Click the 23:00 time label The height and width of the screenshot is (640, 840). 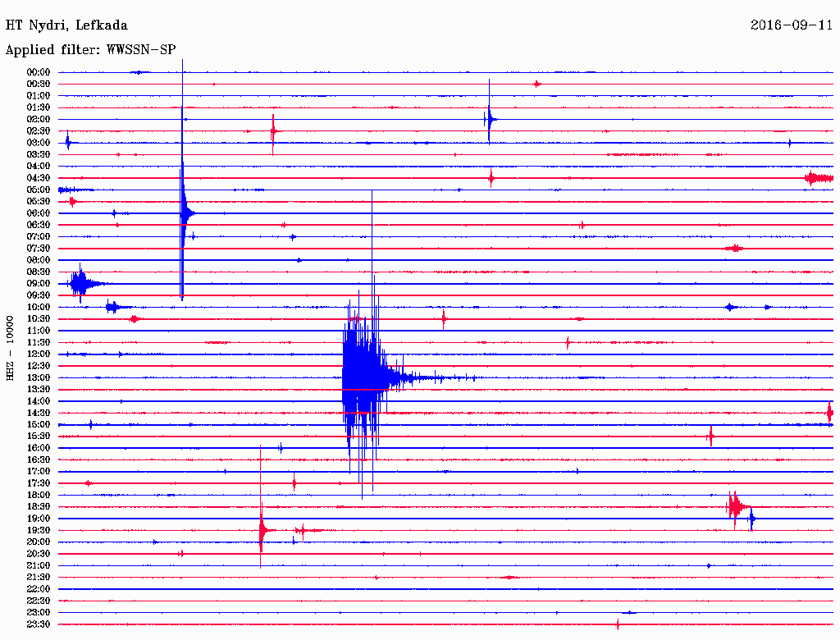click(x=39, y=613)
